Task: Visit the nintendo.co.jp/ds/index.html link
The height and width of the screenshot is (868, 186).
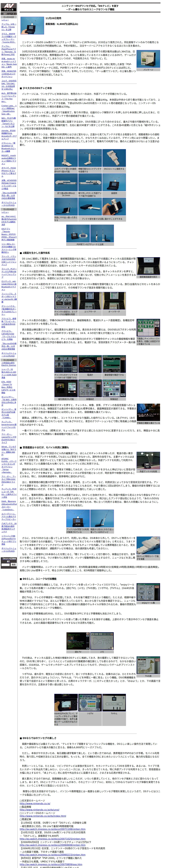Action: (x=43, y=816)
